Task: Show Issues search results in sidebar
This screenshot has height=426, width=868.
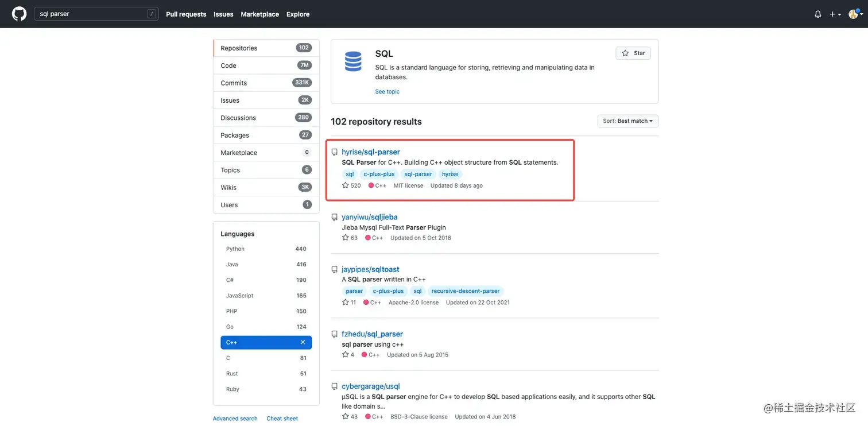Action: [x=266, y=100]
